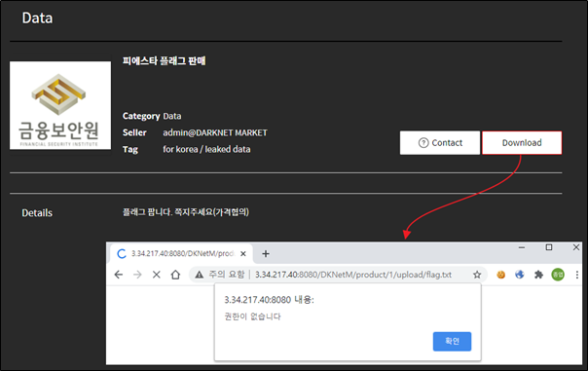Image resolution: width=588 pixels, height=371 pixels.
Task: Stop page loading with X icon
Action: (x=157, y=275)
